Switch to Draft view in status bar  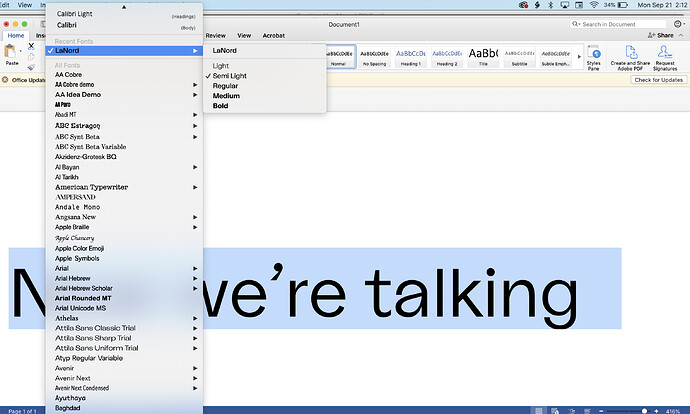click(x=587, y=411)
